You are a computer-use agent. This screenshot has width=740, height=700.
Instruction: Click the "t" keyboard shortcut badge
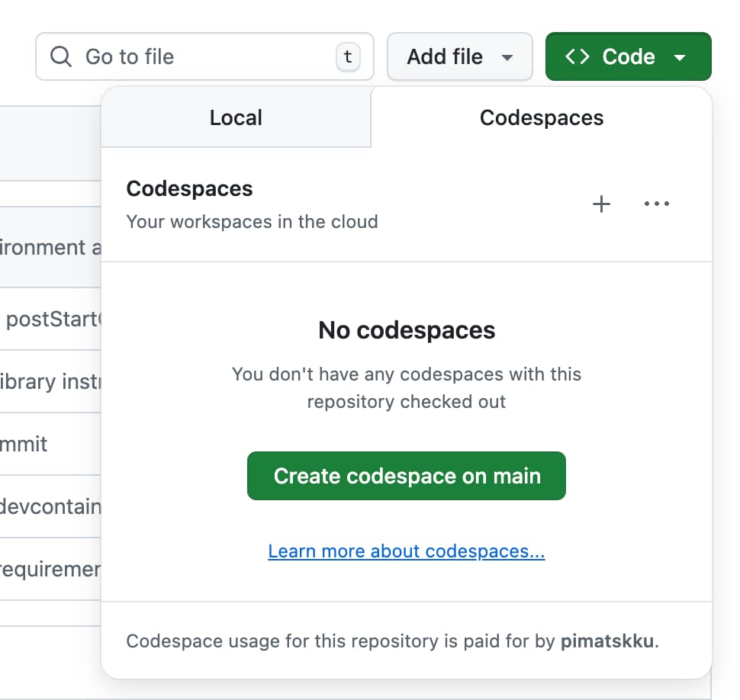pyautogui.click(x=348, y=56)
